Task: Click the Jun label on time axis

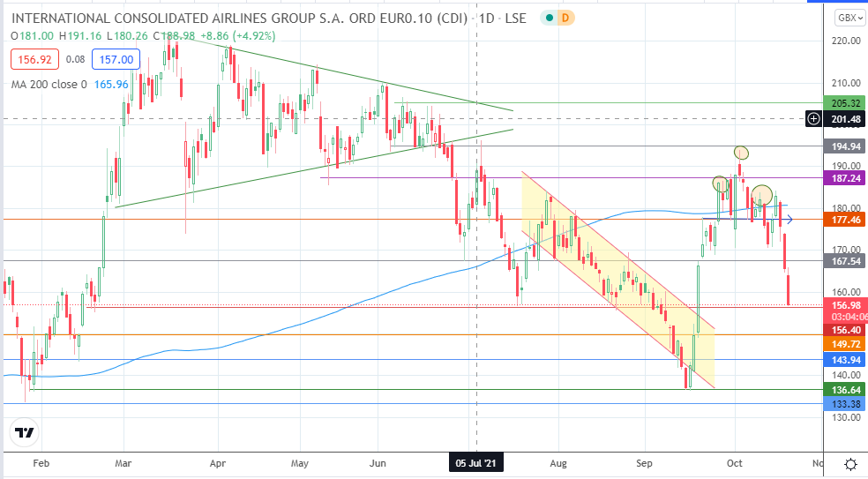Action: tap(378, 463)
